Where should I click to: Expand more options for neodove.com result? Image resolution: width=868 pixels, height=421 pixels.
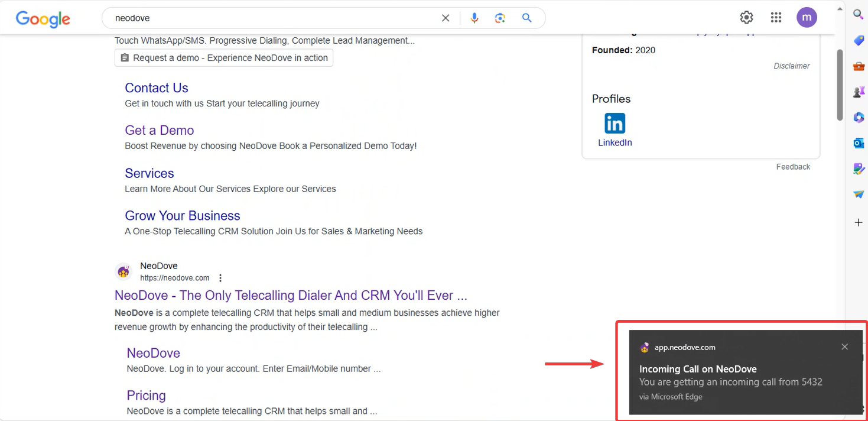220,278
